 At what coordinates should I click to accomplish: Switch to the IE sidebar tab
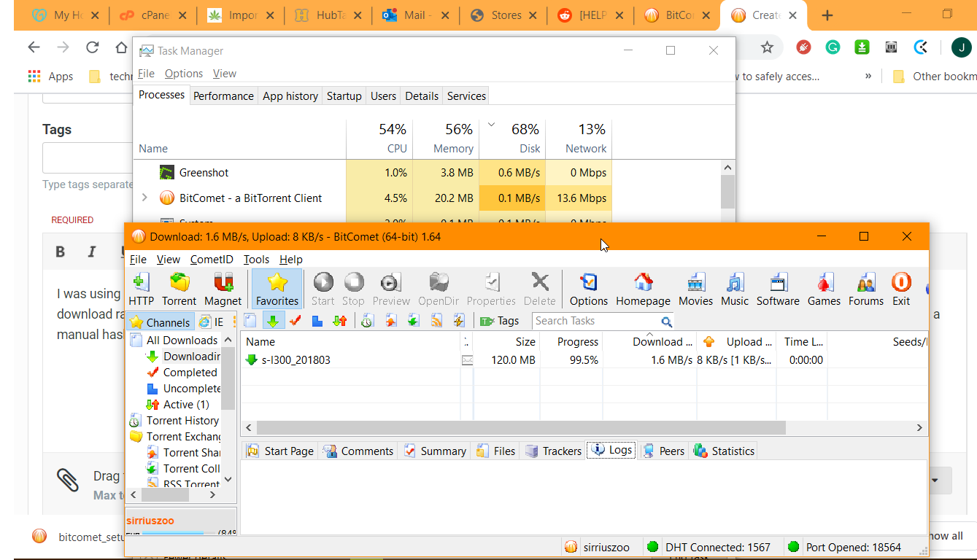212,322
